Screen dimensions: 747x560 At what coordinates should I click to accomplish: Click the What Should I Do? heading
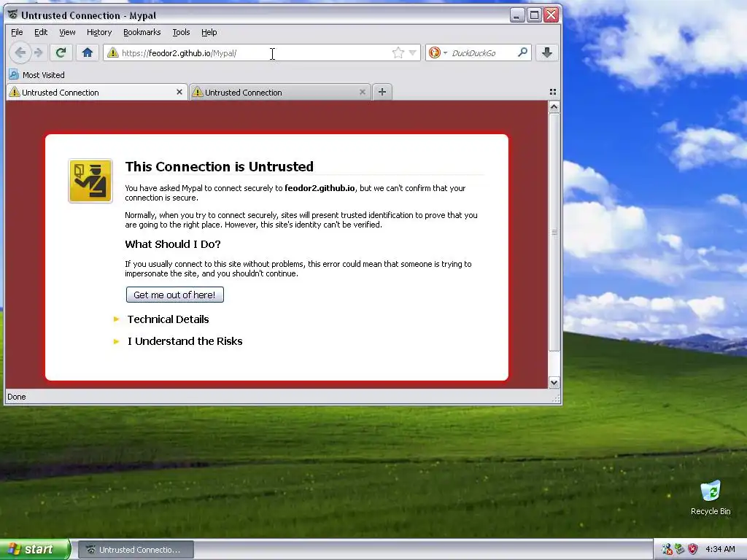pyautogui.click(x=173, y=244)
